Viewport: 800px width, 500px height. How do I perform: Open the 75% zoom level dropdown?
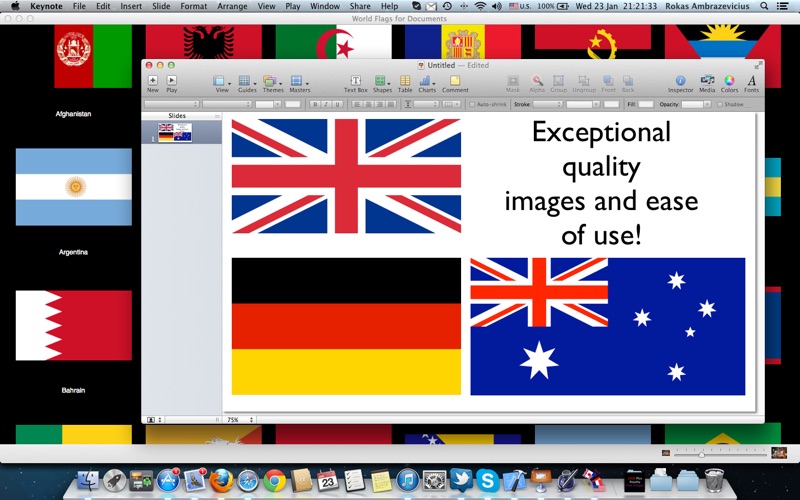[239, 420]
